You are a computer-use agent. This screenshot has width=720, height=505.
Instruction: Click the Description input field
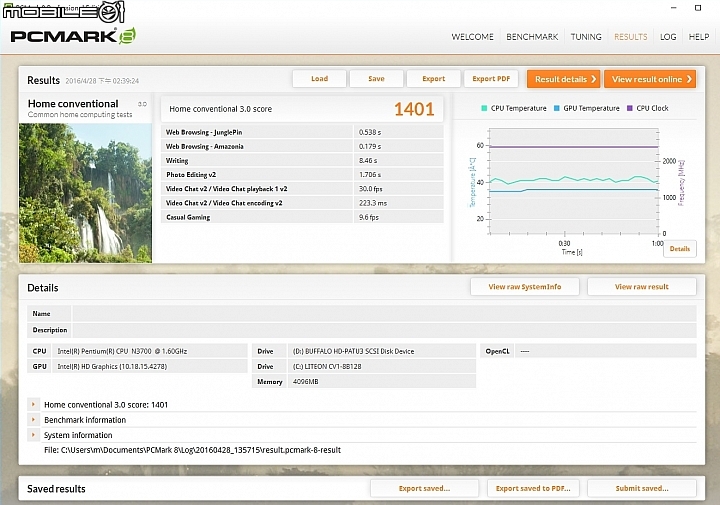pos(384,330)
